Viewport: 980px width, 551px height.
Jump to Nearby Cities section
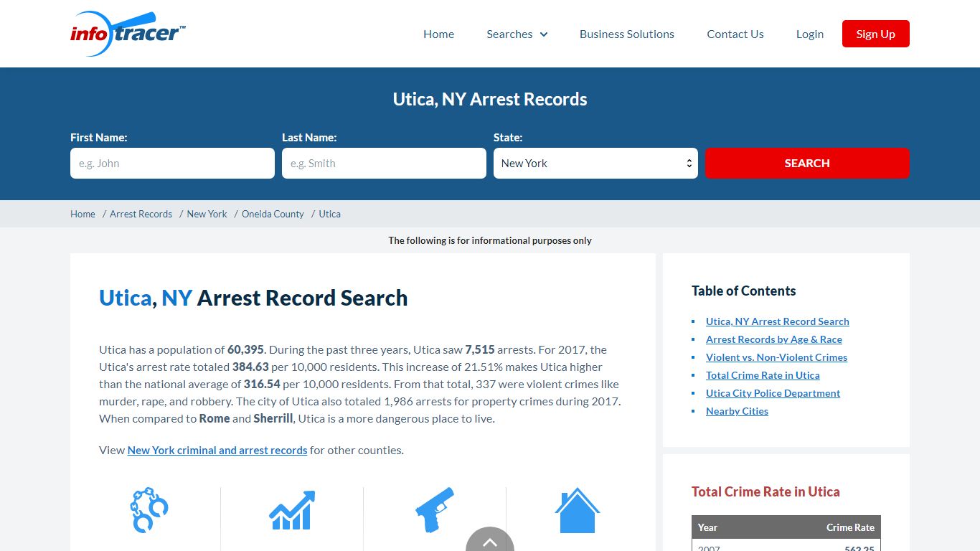coord(737,411)
